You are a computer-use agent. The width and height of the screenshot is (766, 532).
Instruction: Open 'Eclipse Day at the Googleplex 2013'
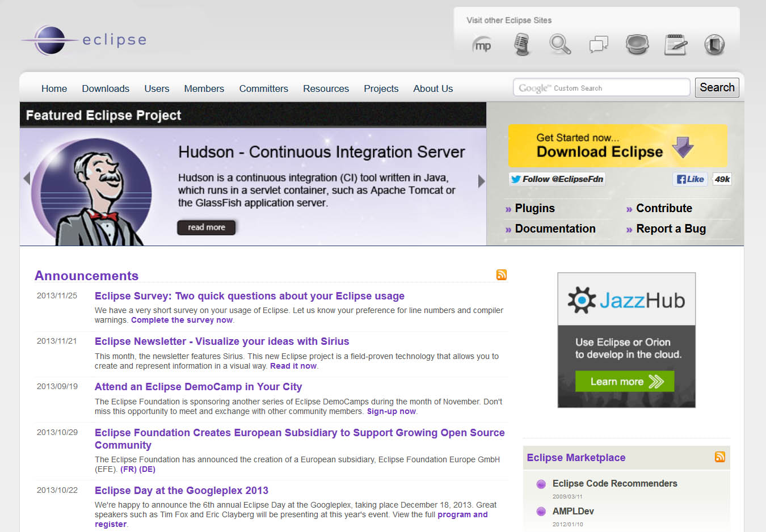click(182, 491)
